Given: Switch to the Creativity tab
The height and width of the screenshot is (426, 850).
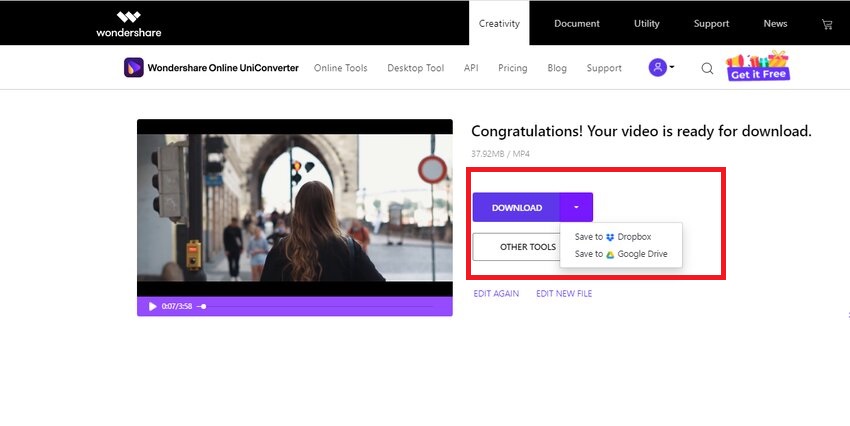Looking at the screenshot, I should tap(499, 23).
